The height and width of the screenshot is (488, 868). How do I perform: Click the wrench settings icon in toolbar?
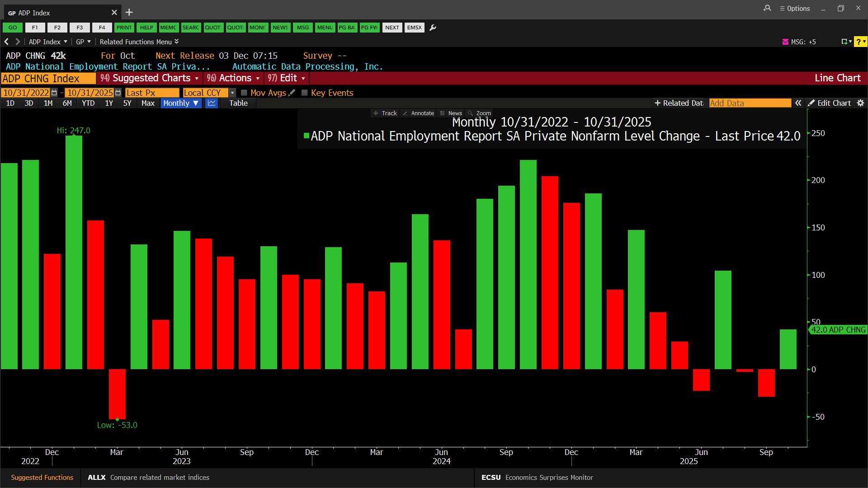(x=433, y=28)
